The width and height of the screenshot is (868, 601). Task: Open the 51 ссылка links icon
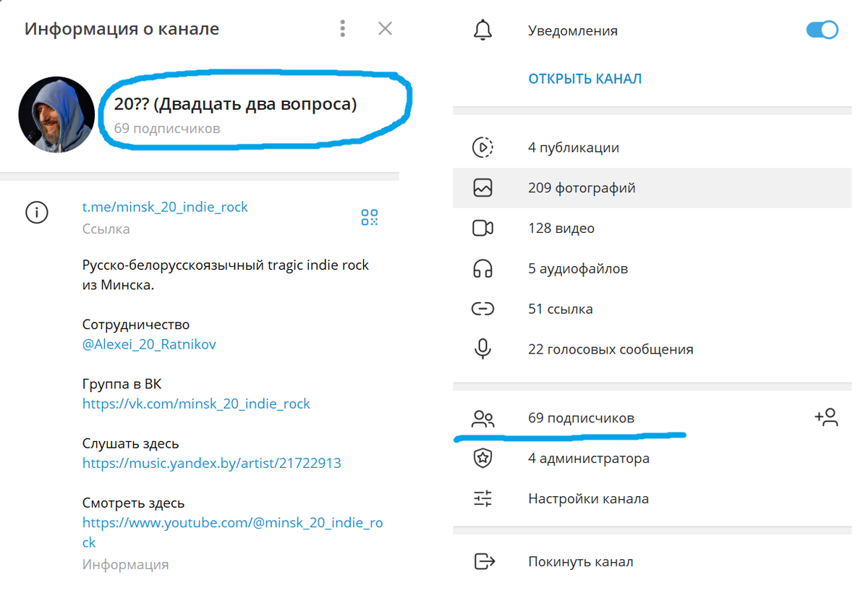482,308
